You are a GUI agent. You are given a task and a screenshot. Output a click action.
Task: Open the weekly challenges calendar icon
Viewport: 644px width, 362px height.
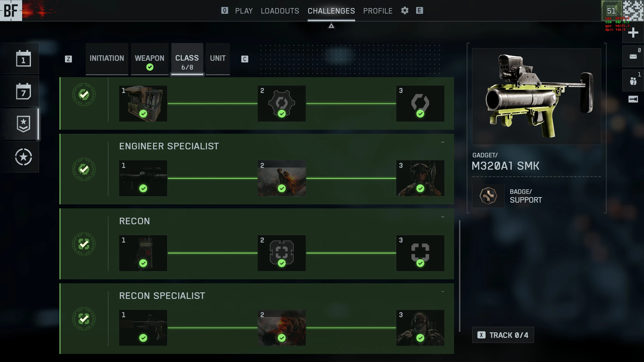pyautogui.click(x=23, y=91)
